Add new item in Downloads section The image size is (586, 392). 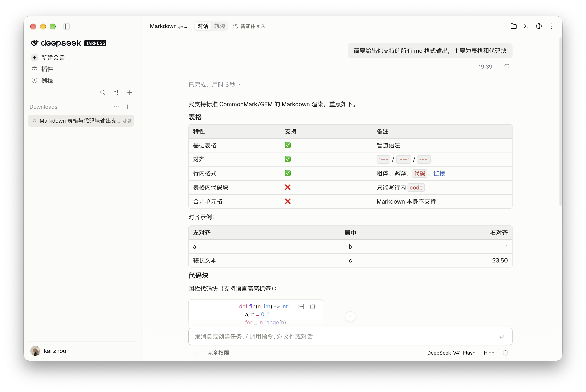(x=128, y=107)
